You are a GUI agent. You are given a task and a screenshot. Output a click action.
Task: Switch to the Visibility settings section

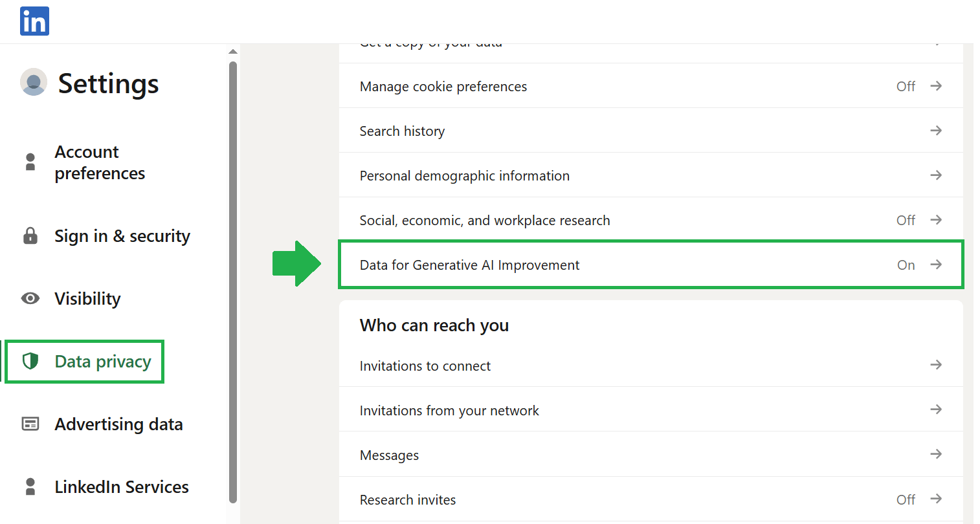coord(87,299)
